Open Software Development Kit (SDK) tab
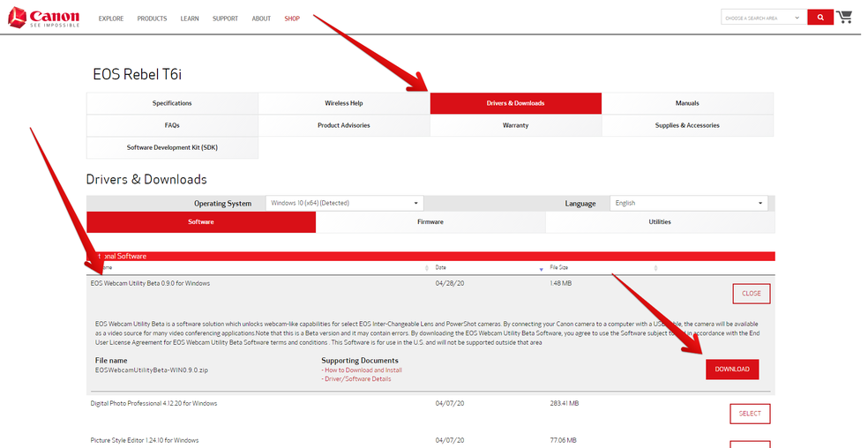Image resolution: width=868 pixels, height=448 pixels. point(172,148)
